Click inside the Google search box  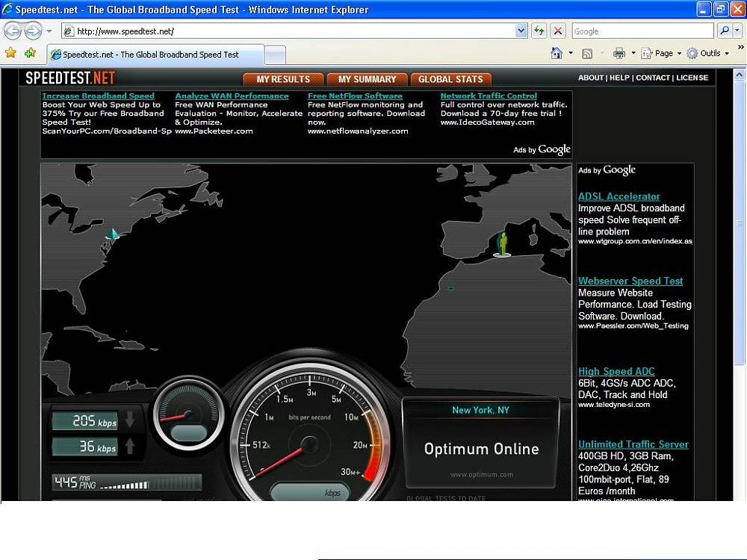[x=642, y=31]
